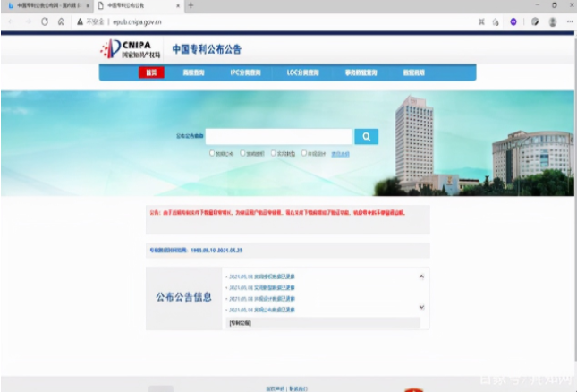Click the up chevron in announcement list
Screen dimensions: 577x392
coord(421,277)
